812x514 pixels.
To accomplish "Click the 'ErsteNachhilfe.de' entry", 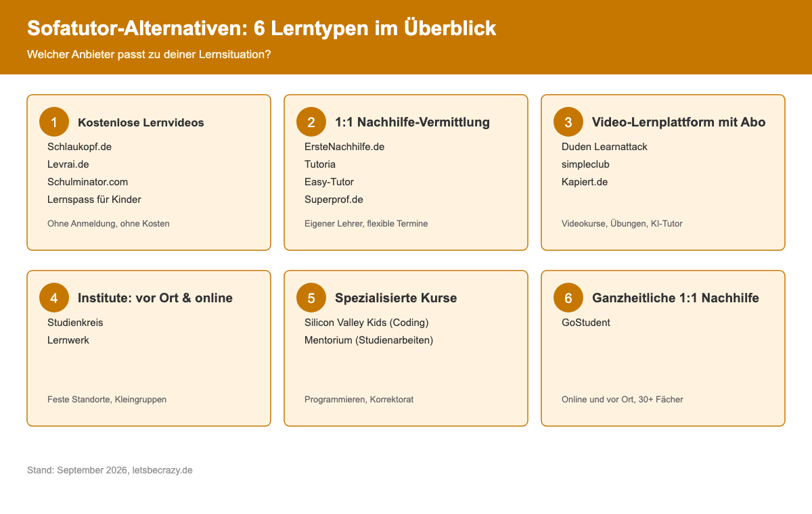I will tap(344, 147).
